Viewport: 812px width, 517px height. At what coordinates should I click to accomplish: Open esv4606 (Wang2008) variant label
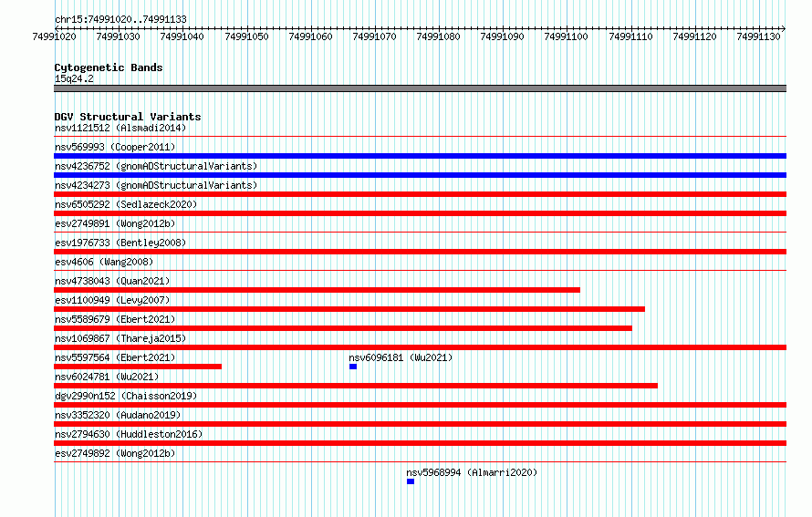(x=104, y=262)
